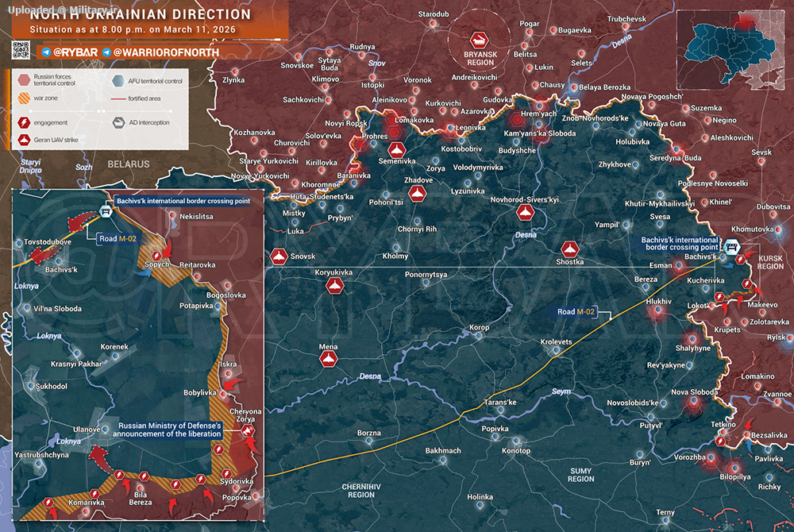This screenshot has height=532, width=794.
Task: Click the engagement icon above Sydorivka
Action: point(225,474)
